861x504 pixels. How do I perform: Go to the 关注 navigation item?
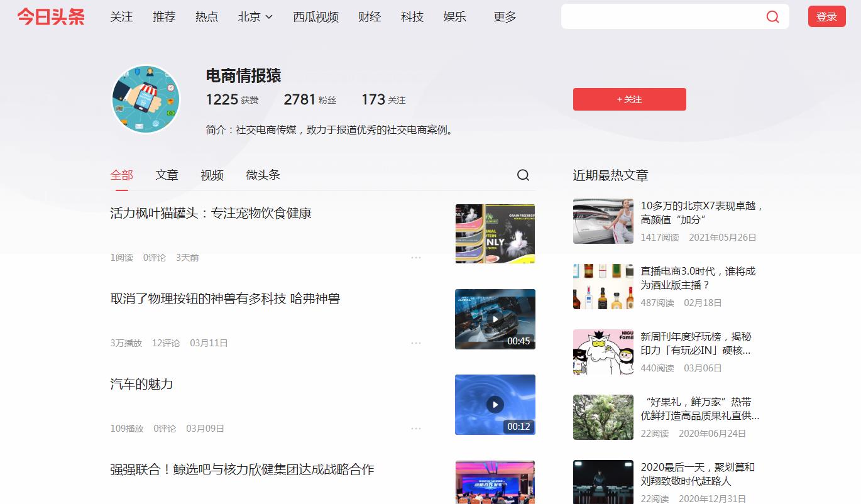point(121,17)
